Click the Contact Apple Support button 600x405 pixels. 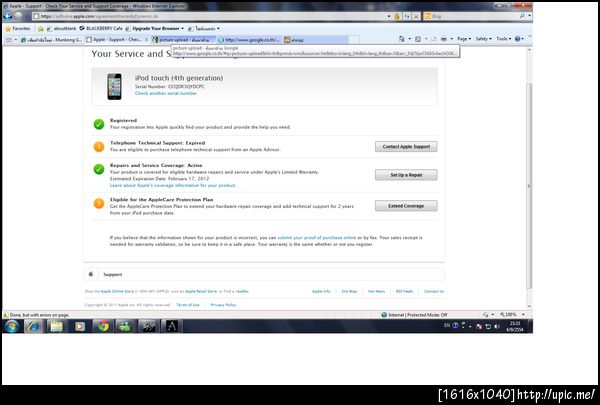[406, 147]
